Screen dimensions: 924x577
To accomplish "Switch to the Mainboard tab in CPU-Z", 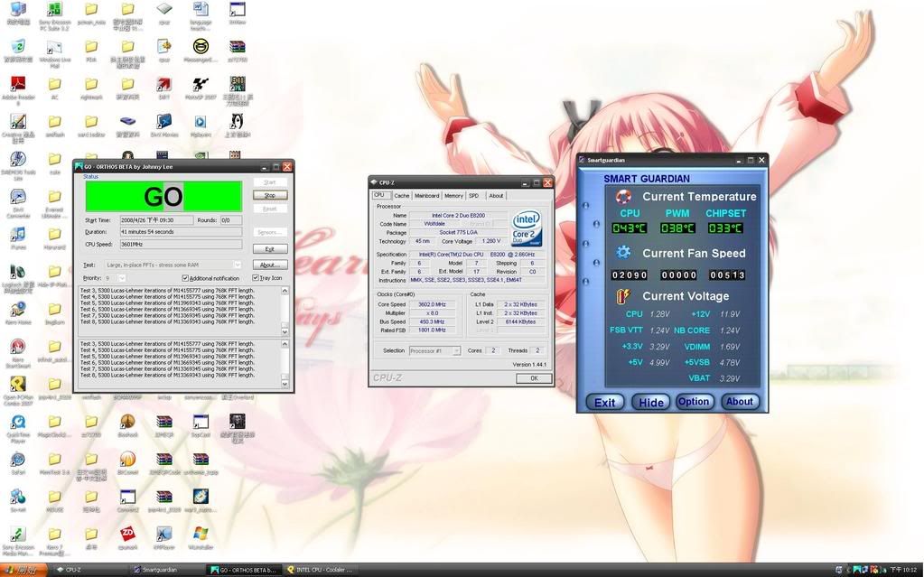I will (x=426, y=196).
